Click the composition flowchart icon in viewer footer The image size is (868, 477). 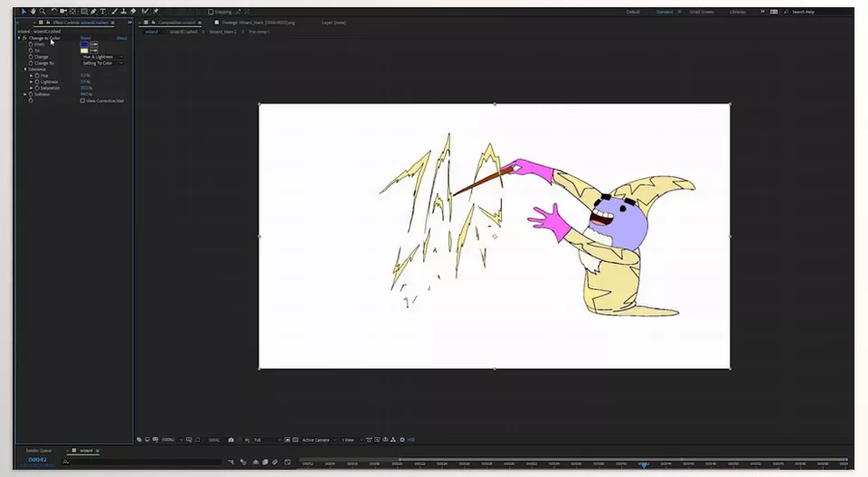[x=393, y=440]
